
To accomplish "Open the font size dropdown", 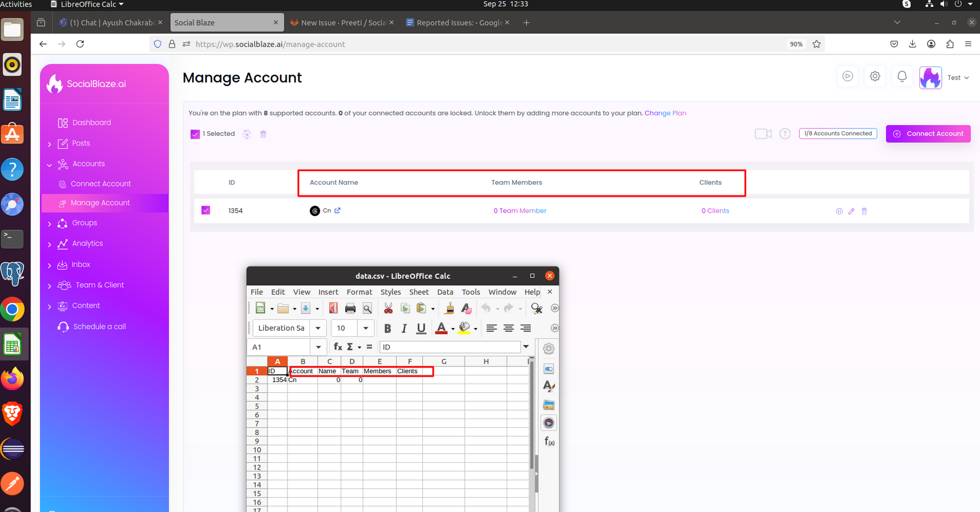I will point(365,329).
